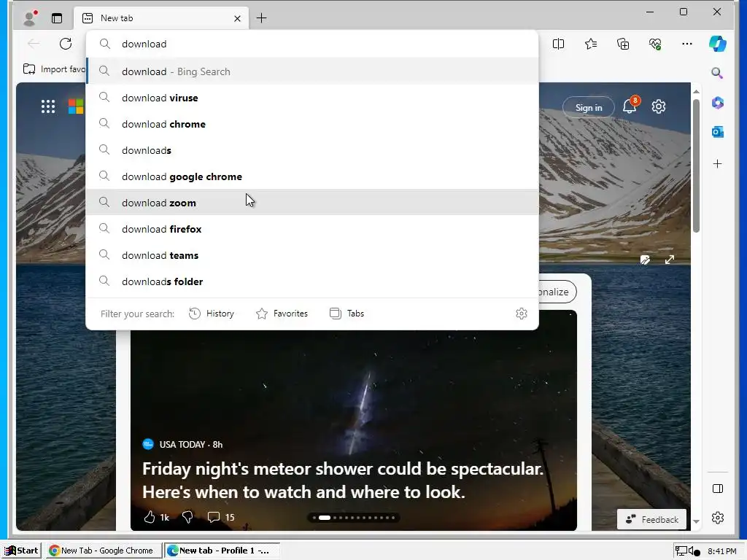Click the news carousel page indicator
747x560 pixels.
pos(354,518)
